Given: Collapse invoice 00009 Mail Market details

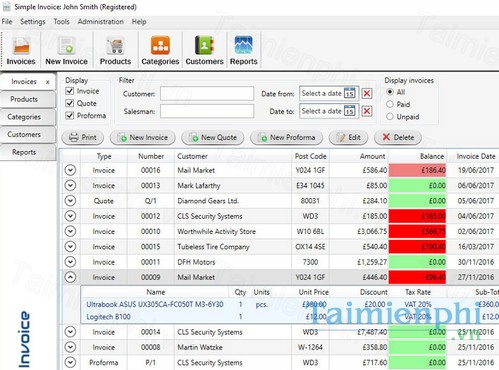Looking at the screenshot, I should point(70,277).
